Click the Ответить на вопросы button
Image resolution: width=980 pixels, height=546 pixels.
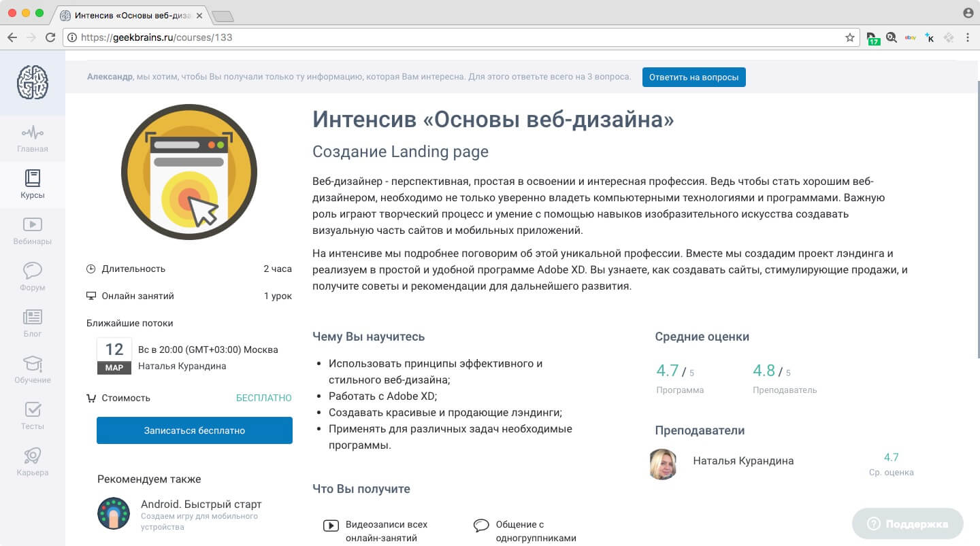pyautogui.click(x=693, y=77)
